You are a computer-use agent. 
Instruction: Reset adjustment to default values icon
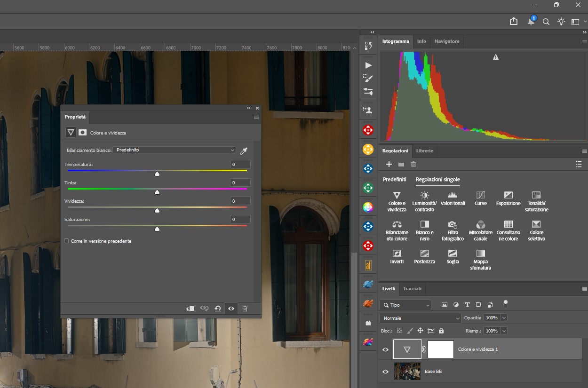click(217, 309)
